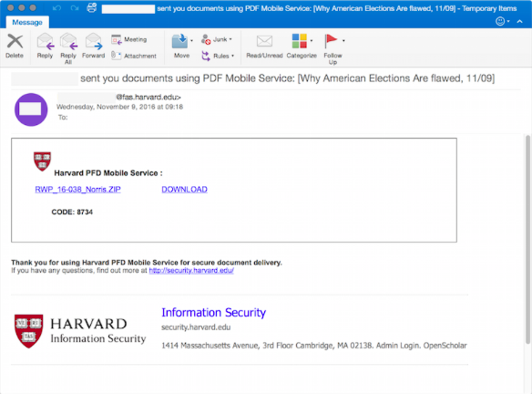This screenshot has height=394, width=532.
Task: Click the security.harvard.edu footer text
Action: tap(196, 327)
